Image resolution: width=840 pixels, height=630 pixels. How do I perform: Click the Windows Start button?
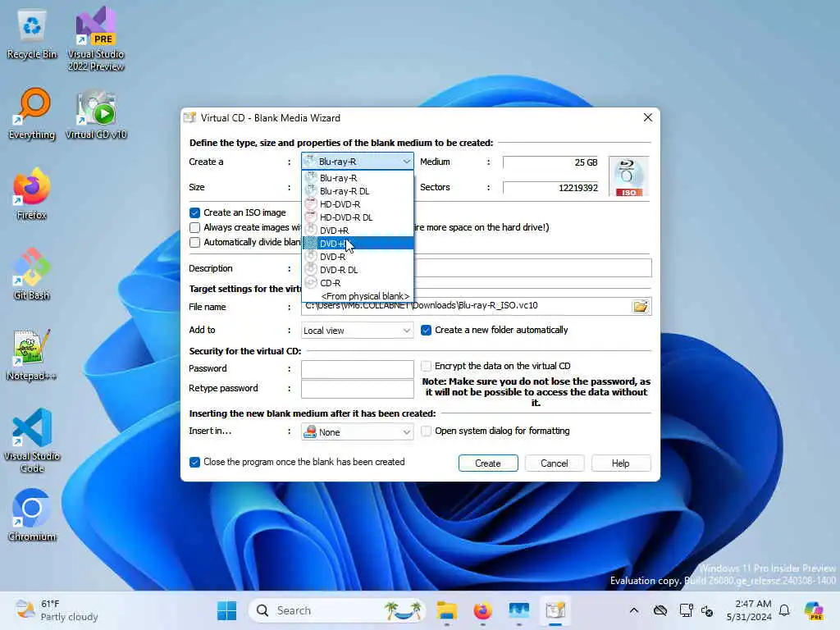[x=226, y=610]
